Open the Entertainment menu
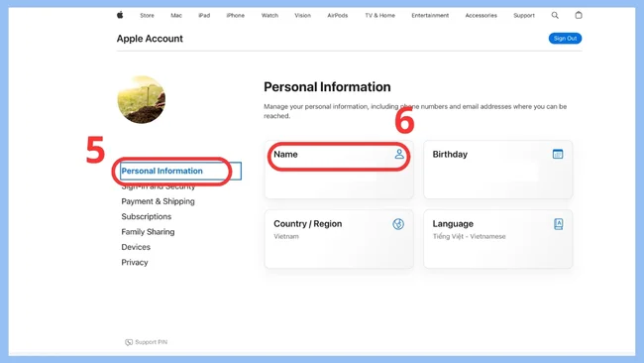 [x=430, y=15]
